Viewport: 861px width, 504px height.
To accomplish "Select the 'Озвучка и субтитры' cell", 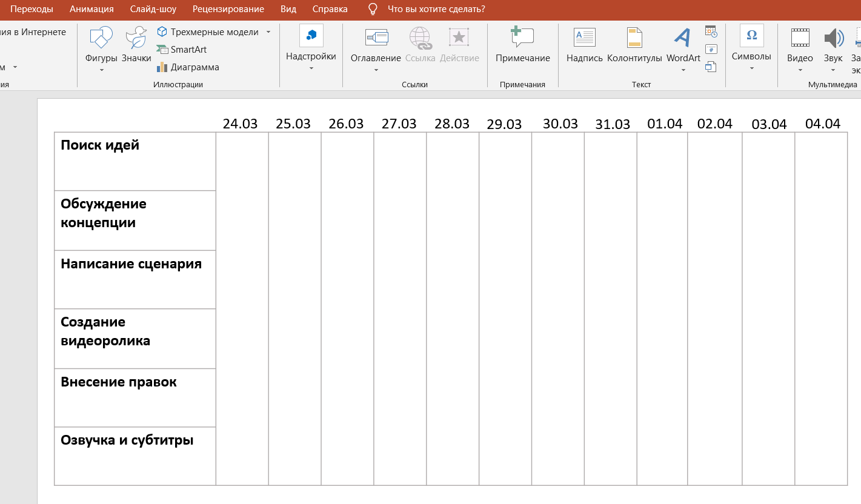I will click(x=135, y=456).
